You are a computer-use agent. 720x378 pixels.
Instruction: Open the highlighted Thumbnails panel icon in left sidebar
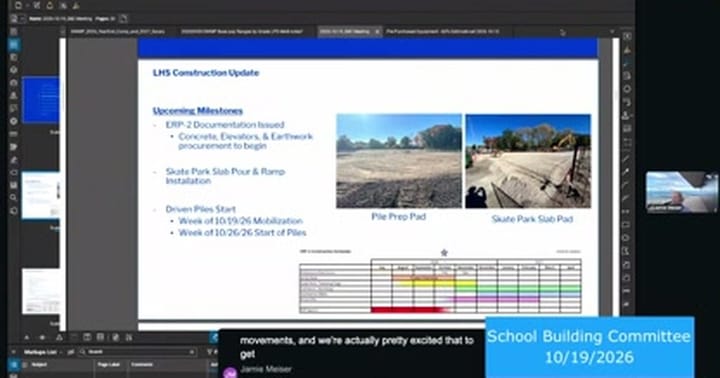[13, 45]
